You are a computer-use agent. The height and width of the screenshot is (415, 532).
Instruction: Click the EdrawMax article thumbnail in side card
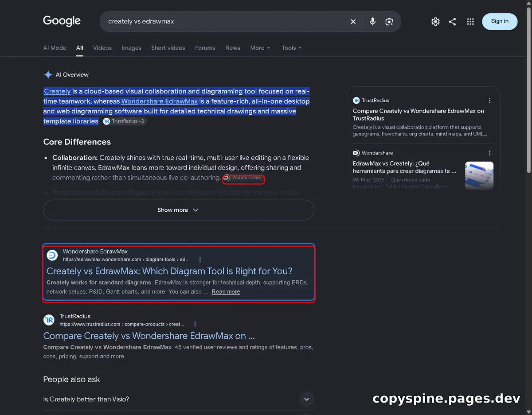click(x=479, y=175)
